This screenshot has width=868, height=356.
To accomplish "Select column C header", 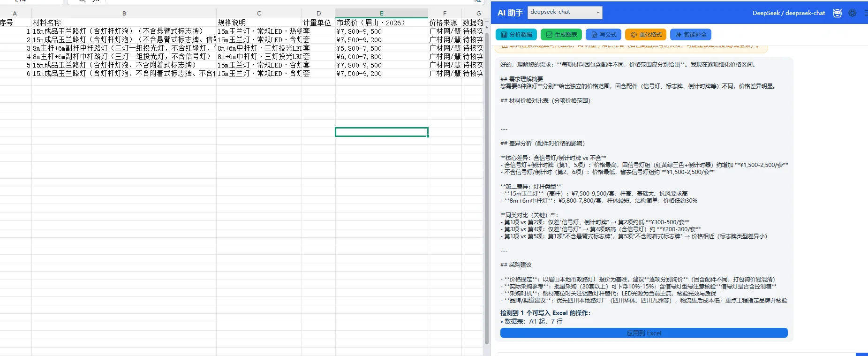I will tap(259, 14).
